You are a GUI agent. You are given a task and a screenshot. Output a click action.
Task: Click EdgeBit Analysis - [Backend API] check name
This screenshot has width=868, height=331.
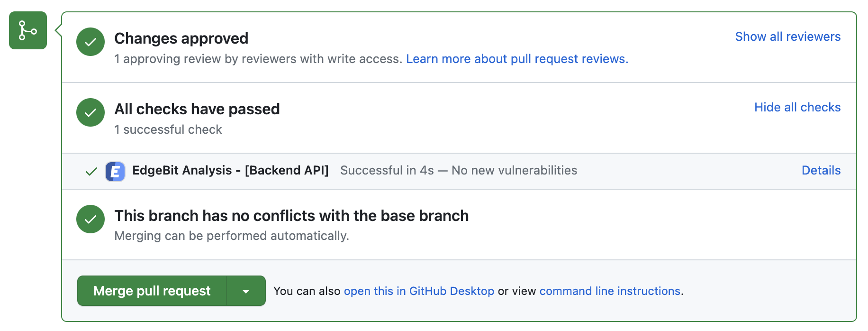pyautogui.click(x=230, y=170)
